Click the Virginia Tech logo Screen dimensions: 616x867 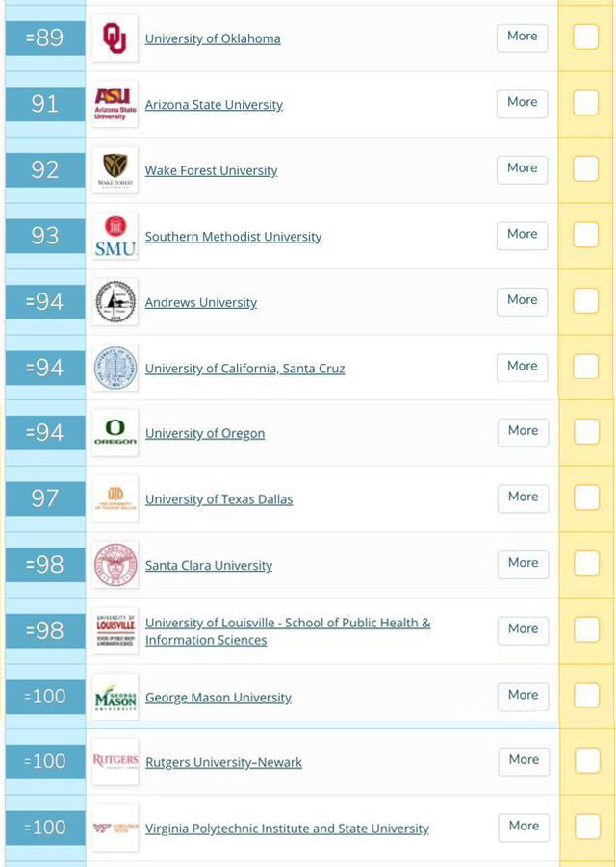[x=115, y=828]
